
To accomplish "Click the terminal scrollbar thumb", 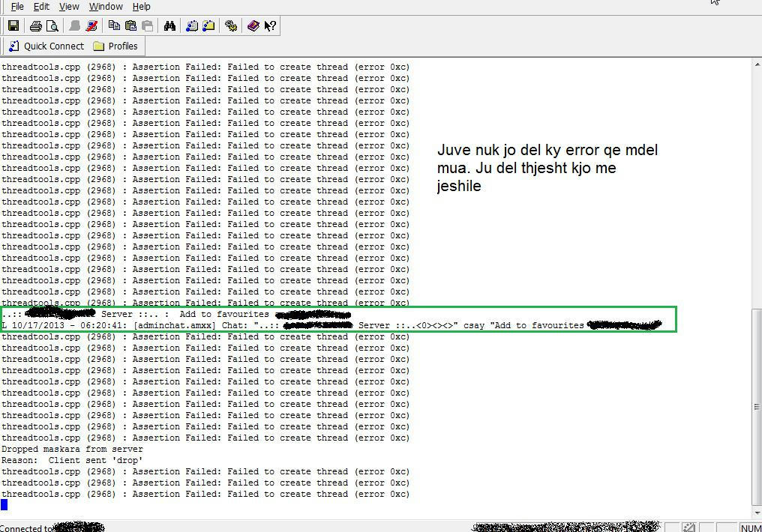I will (757, 407).
